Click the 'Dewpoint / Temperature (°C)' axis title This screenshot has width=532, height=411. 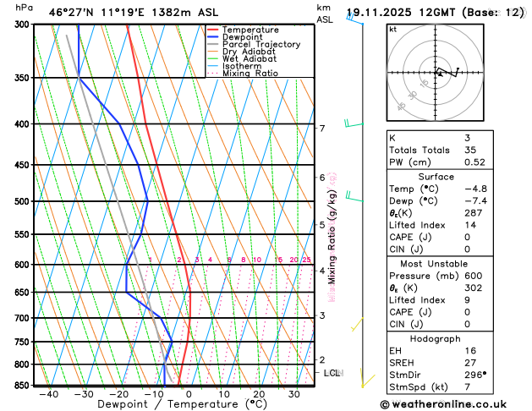coord(182,404)
